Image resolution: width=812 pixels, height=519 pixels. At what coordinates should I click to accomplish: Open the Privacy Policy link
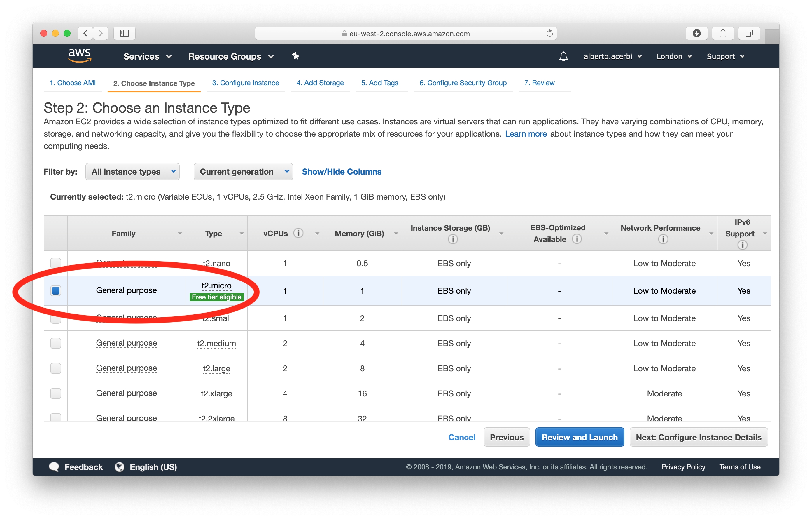tap(683, 467)
